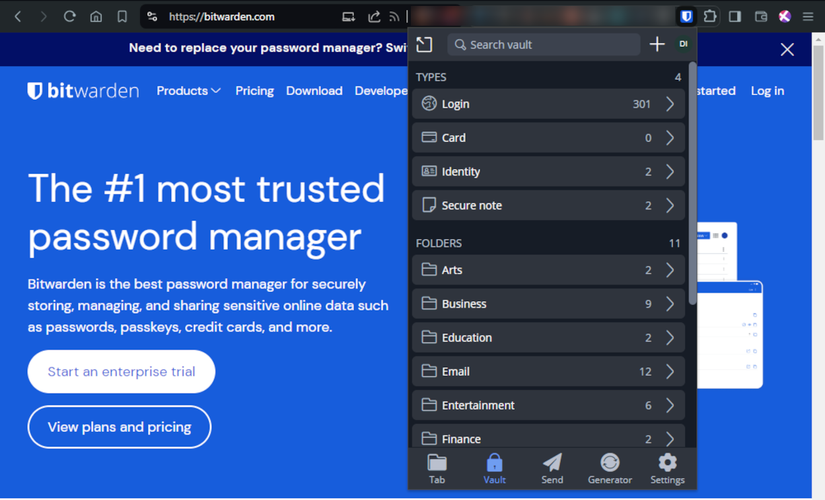Screen dimensions: 825x500
Task: Open the DI account avatar
Action: pos(683,44)
